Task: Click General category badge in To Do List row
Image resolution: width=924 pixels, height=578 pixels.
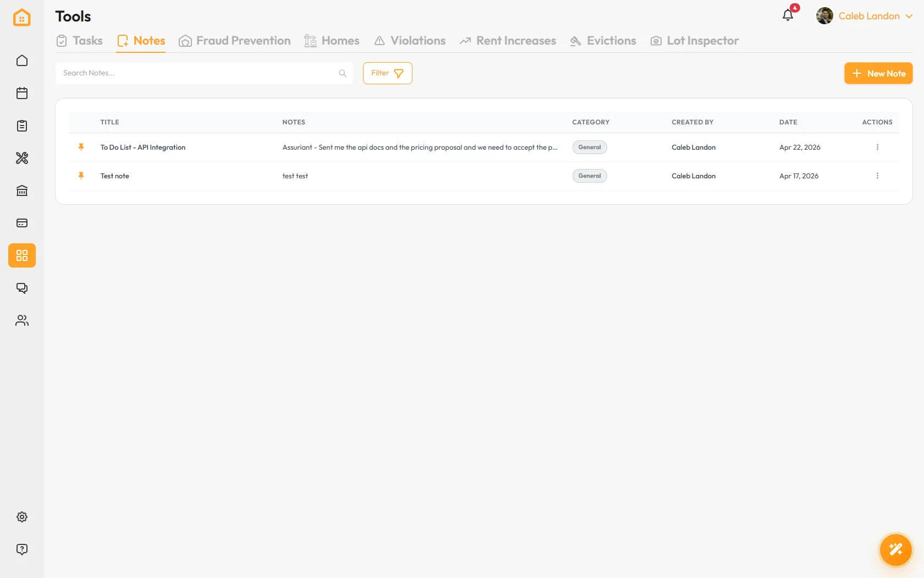Action: pos(590,147)
